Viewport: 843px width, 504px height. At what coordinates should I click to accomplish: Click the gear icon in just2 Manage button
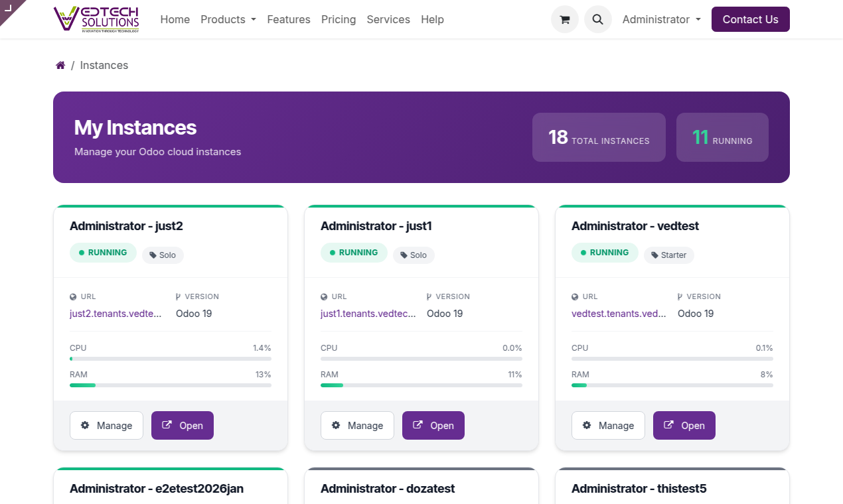(85, 425)
